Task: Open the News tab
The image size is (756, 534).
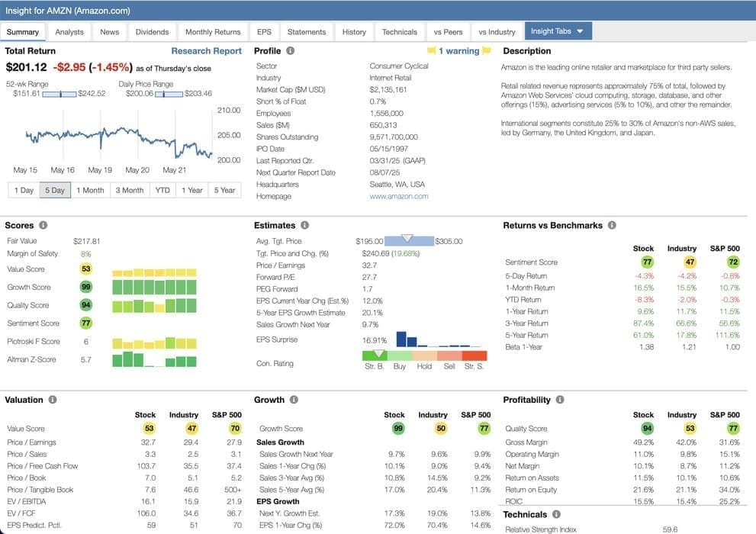Action: coord(109,32)
